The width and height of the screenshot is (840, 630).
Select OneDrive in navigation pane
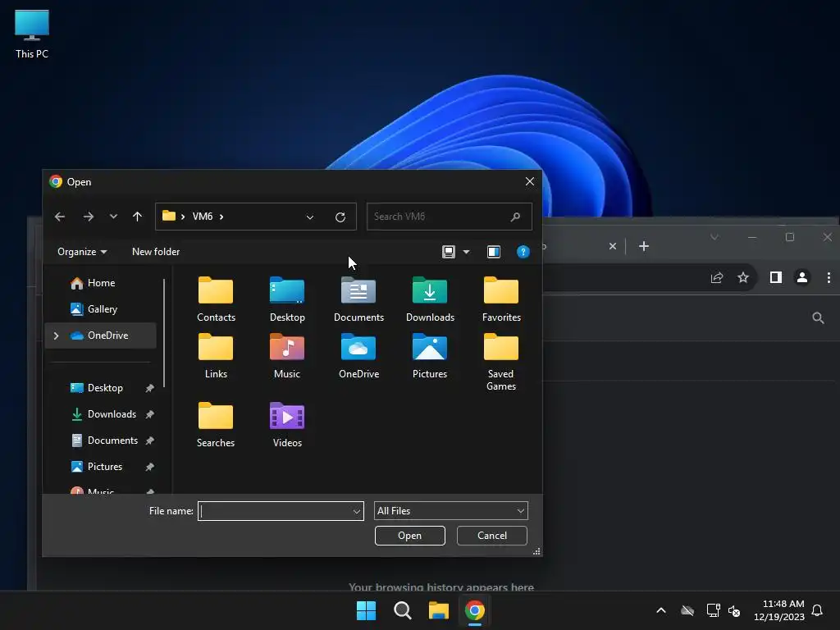click(x=101, y=336)
